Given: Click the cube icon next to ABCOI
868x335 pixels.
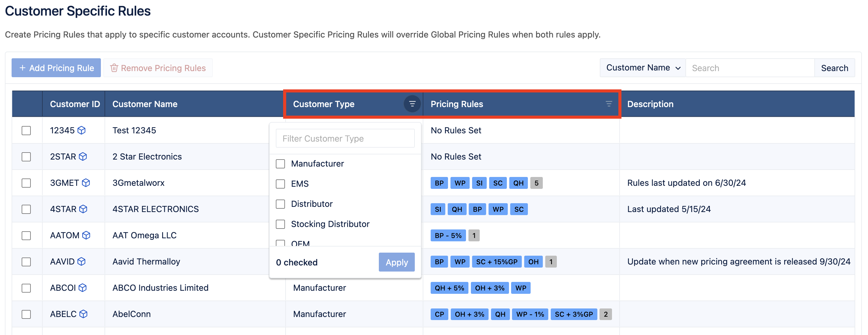Looking at the screenshot, I should click(x=83, y=288).
